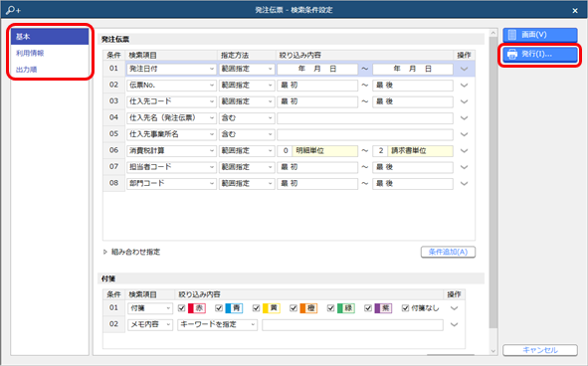Toggle the 赤 sticky note checkbox
This screenshot has height=366, width=588.
181,308
